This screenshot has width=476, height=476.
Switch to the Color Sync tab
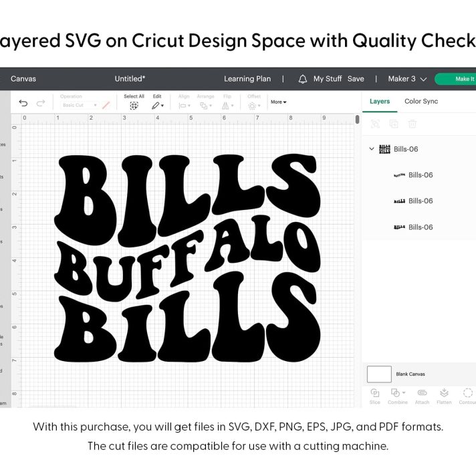coord(421,102)
